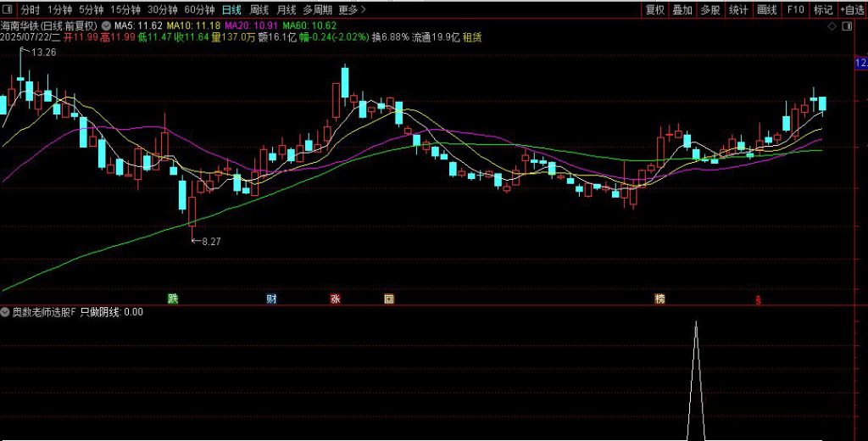Expand the MA indicator settings dropdown
Image resolution: width=868 pixels, height=441 pixels.
point(107,27)
